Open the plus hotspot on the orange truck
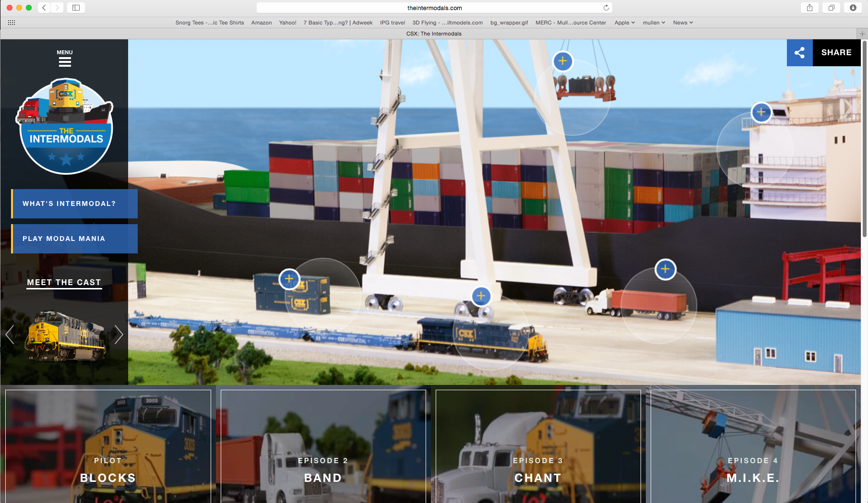The image size is (868, 503). coord(666,269)
